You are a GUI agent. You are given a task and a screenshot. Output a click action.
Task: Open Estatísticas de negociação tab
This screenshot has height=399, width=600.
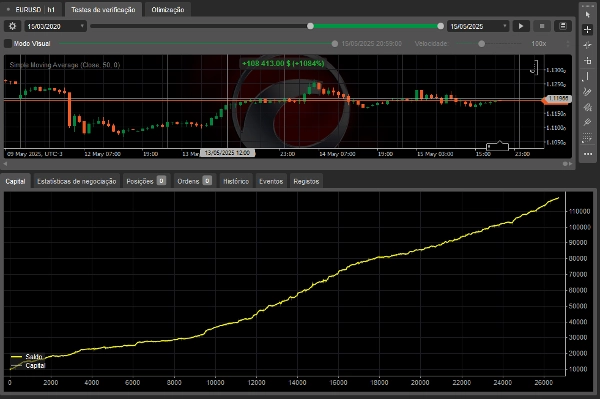click(77, 181)
